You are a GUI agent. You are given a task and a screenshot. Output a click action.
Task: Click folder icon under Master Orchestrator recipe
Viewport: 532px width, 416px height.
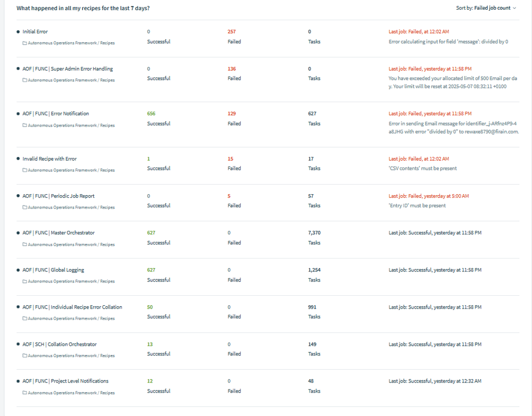click(24, 245)
